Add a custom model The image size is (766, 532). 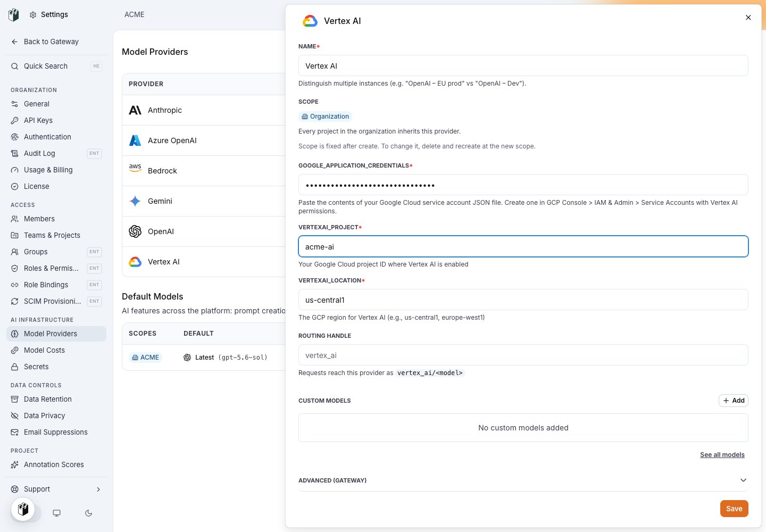(x=734, y=401)
